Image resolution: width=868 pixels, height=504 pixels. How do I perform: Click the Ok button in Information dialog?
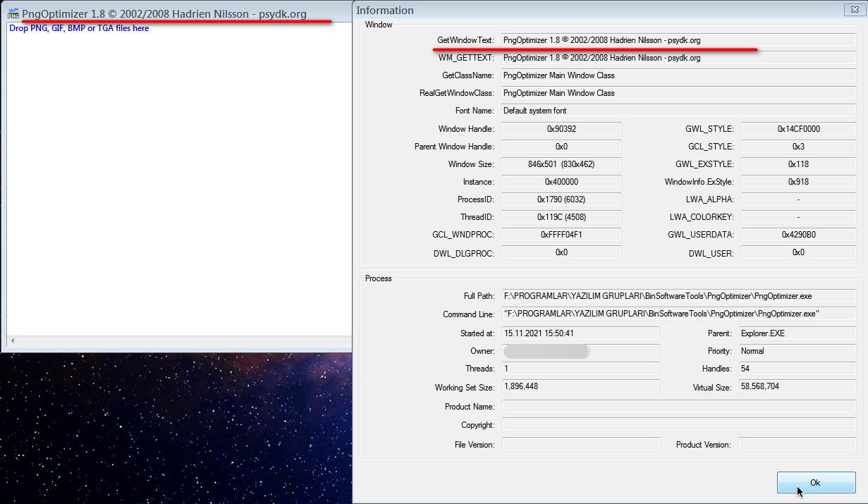(x=816, y=483)
